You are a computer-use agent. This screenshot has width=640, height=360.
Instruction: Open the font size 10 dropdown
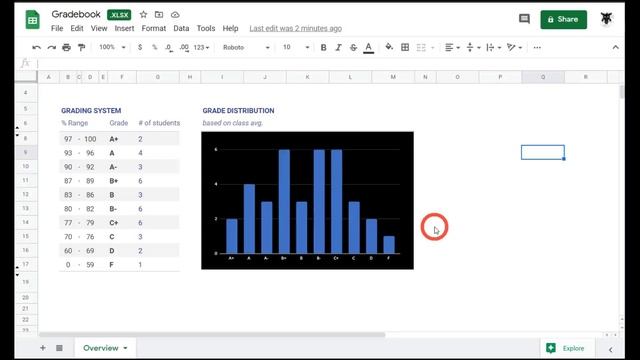296,48
